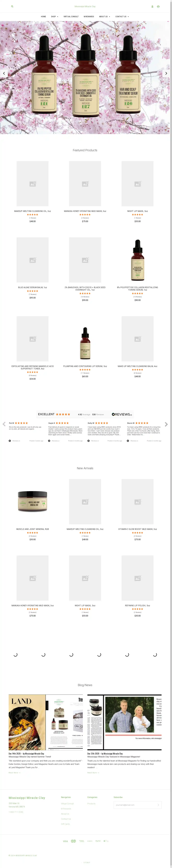Advance to next hero slide arrow

166,73
